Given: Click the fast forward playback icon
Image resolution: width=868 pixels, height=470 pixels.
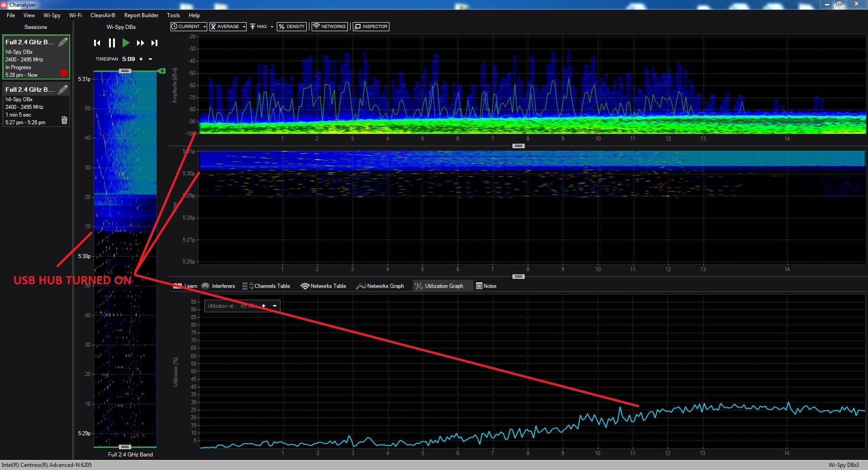Looking at the screenshot, I should tap(140, 43).
